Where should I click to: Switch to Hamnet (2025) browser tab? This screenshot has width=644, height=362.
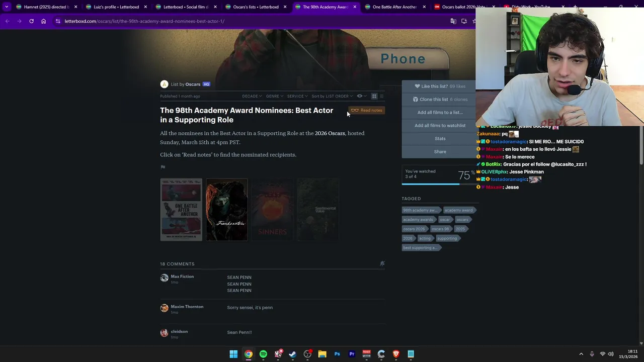pyautogui.click(x=46, y=7)
